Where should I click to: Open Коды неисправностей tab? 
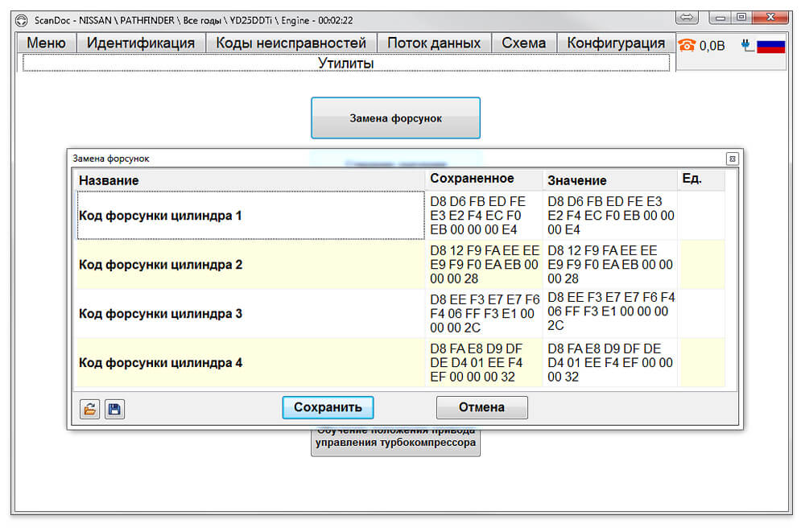coord(291,43)
